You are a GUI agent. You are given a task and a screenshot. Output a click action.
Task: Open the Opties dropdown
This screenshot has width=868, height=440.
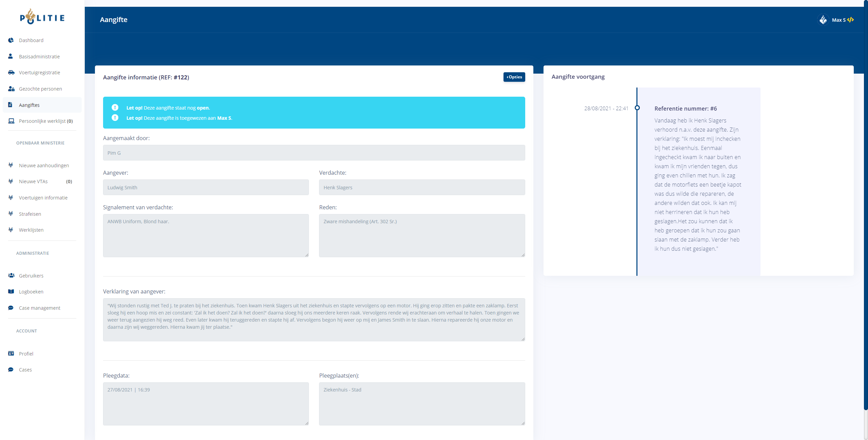(x=514, y=77)
